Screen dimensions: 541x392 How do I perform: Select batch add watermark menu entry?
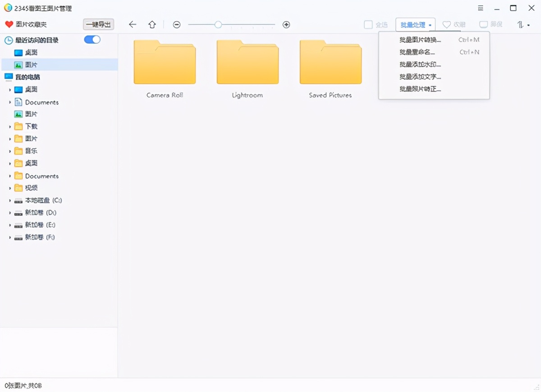pyautogui.click(x=420, y=64)
